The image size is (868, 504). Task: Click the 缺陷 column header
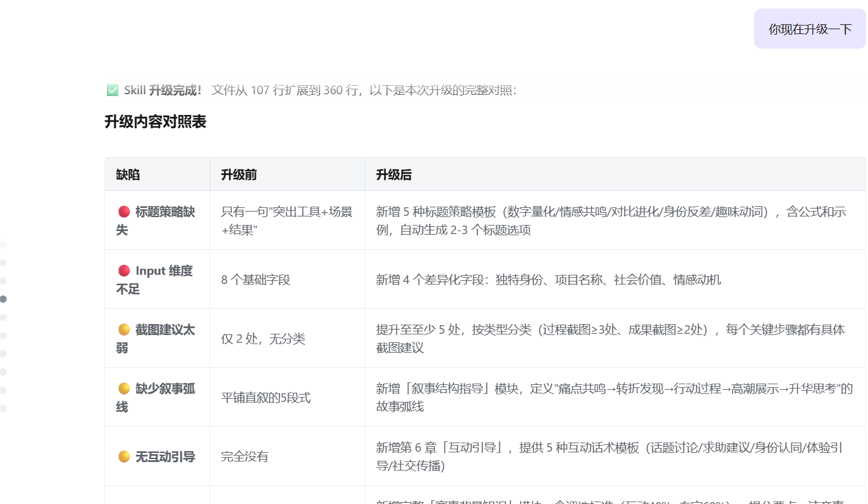[x=128, y=175]
